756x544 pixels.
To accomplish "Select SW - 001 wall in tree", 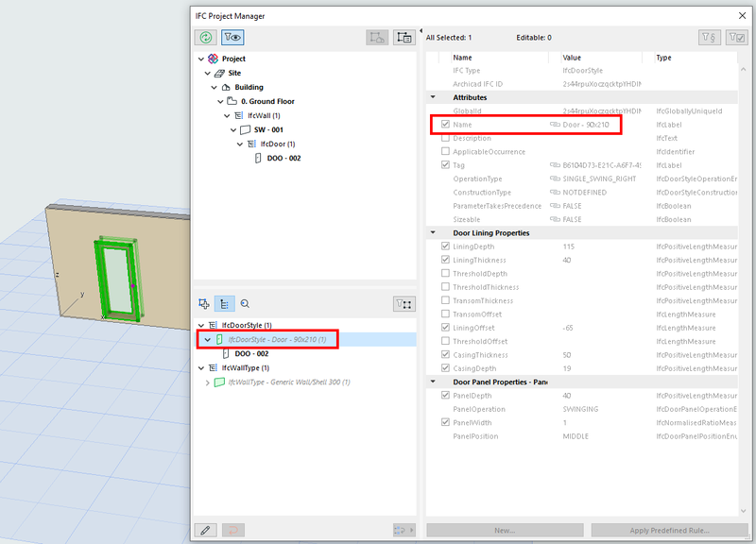I will [268, 129].
